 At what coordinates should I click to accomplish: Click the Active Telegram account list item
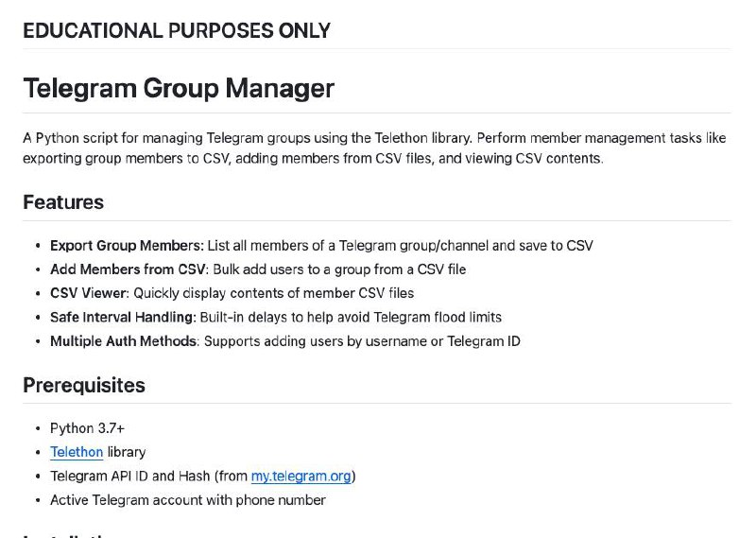pos(188,500)
